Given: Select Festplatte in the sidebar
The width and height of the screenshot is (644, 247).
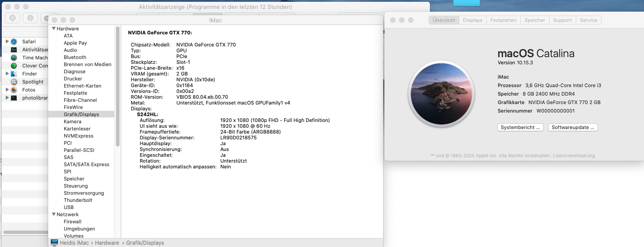Looking at the screenshot, I should (x=75, y=93).
